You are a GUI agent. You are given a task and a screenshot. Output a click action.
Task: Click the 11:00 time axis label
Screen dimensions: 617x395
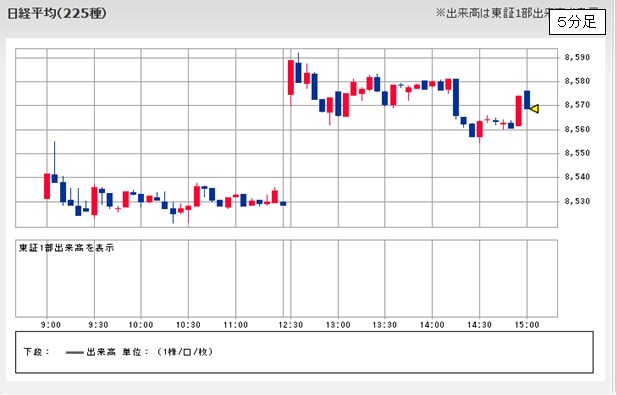tap(235, 325)
